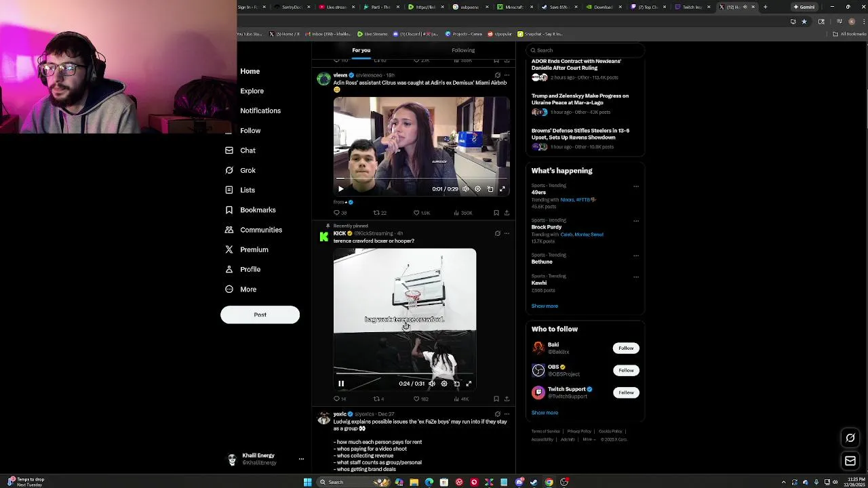Show more under What's happening
Screen dimensions: 868x488
tap(545, 306)
